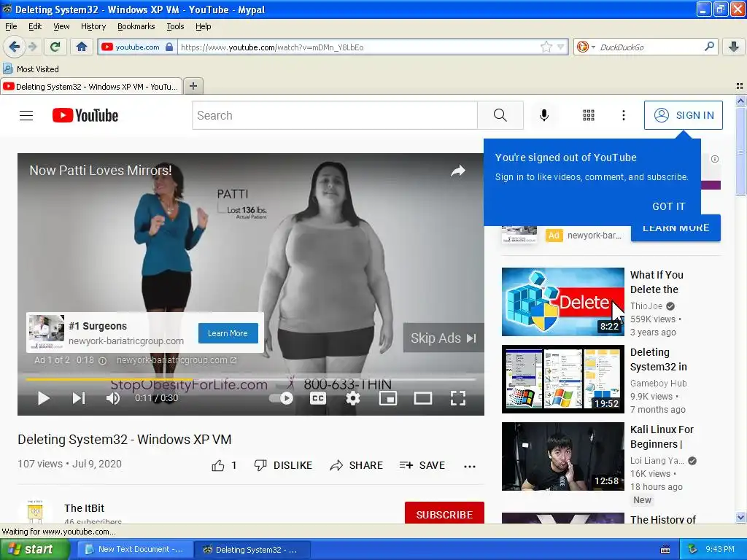Open the YouTube apps grid icon

[589, 115]
